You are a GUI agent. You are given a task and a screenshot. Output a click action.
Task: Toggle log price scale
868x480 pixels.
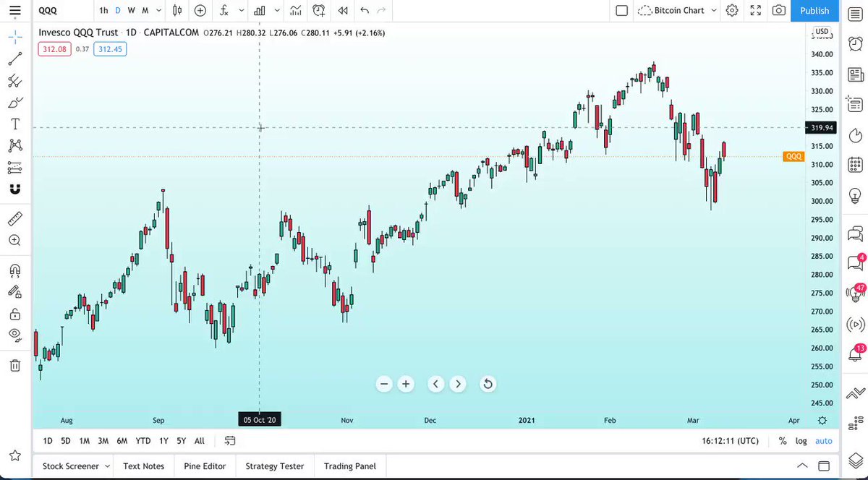(801, 441)
